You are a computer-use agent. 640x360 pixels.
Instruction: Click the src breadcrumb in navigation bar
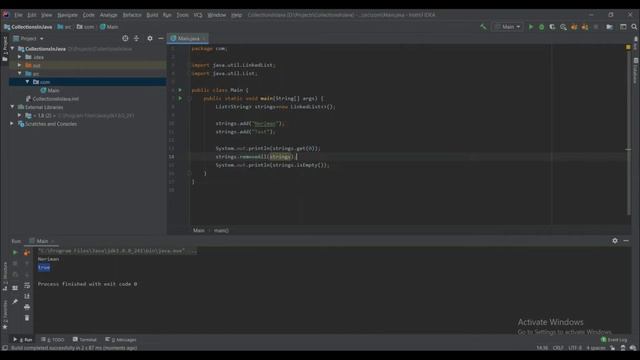pos(64,27)
